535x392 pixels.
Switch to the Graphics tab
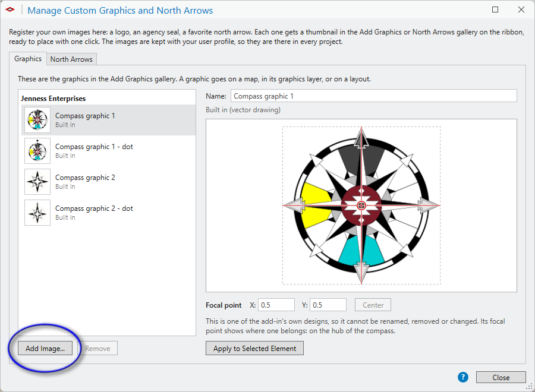tap(27, 59)
